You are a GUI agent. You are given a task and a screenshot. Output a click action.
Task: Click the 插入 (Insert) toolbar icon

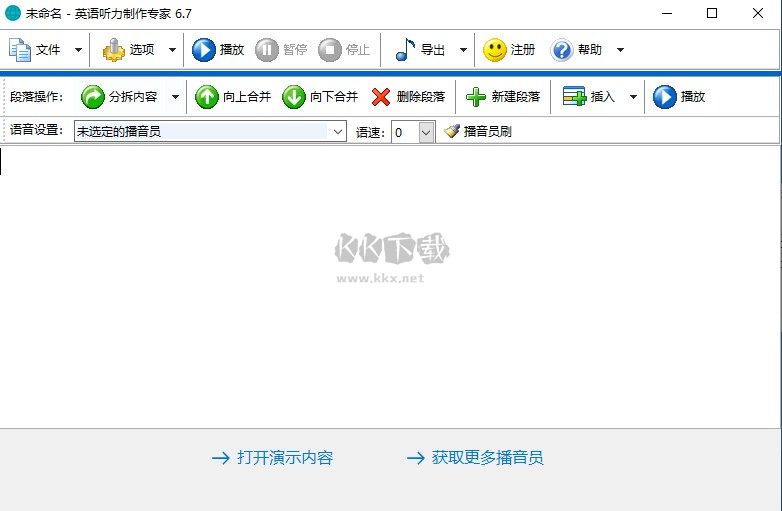575,97
